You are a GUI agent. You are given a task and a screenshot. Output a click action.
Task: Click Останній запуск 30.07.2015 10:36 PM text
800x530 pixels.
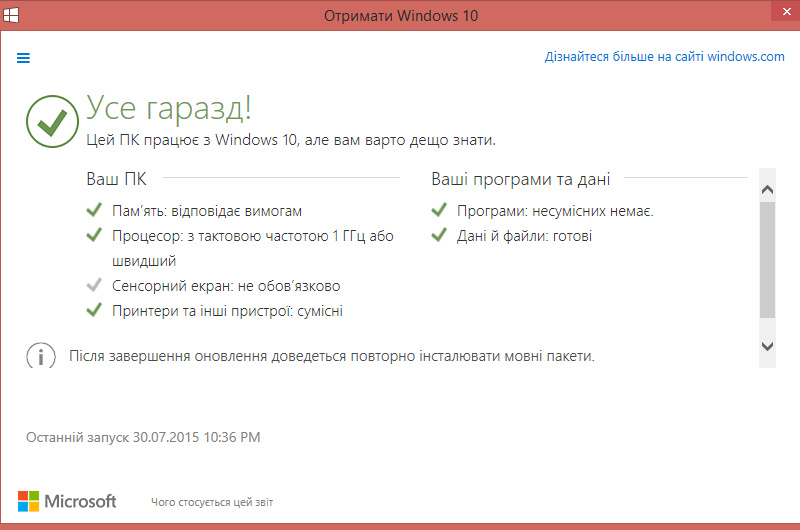(143, 437)
